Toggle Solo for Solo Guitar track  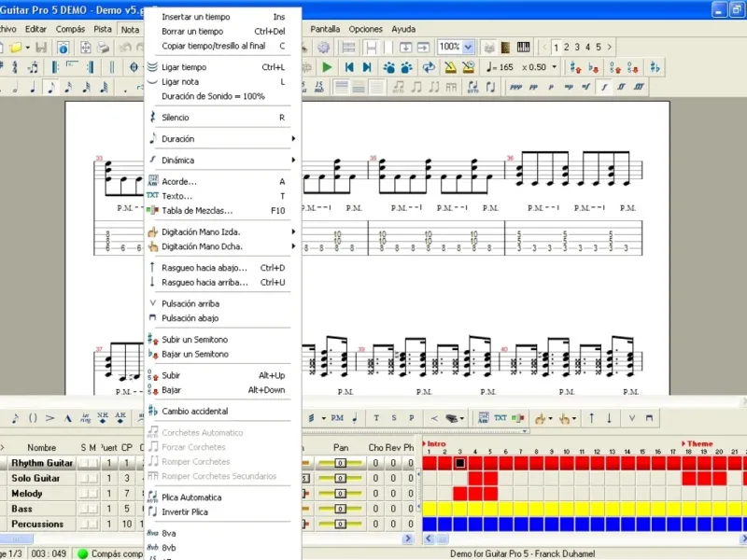point(83,478)
